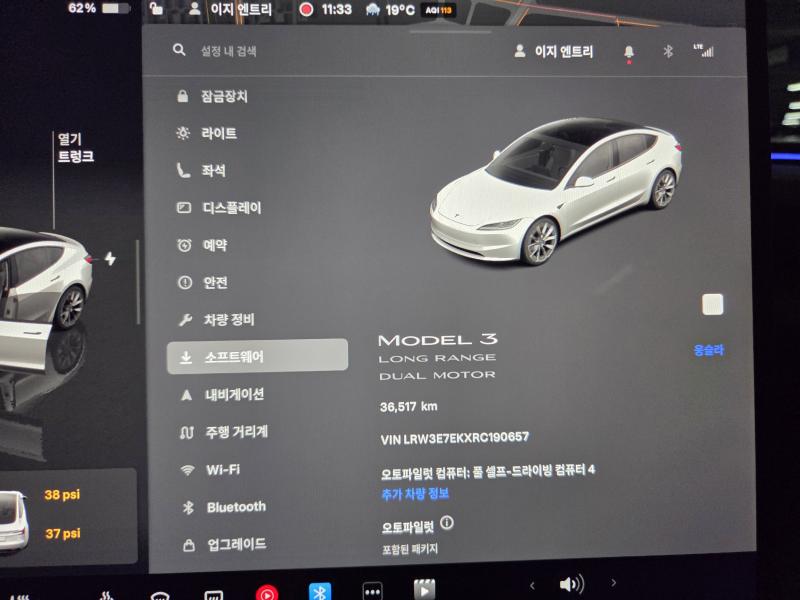Open 업그레이드 (Upgrades) settings
The width and height of the screenshot is (800, 600).
224,545
